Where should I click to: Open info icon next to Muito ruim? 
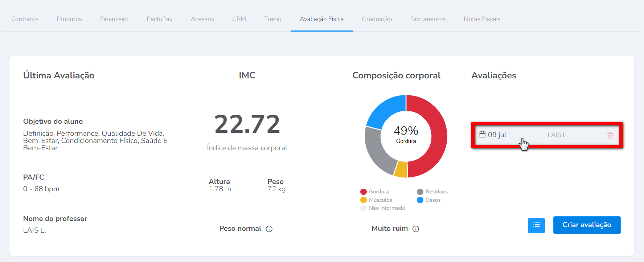[x=415, y=229]
